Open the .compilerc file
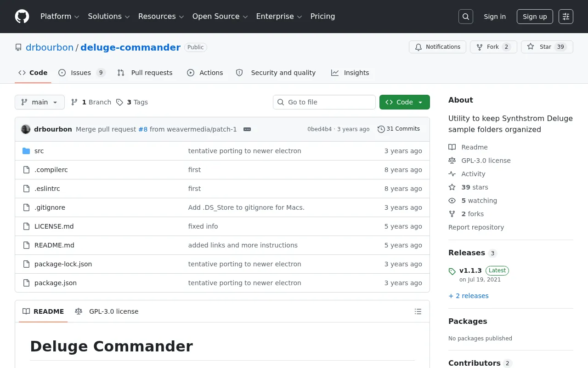This screenshot has height=368, width=588. pos(51,170)
